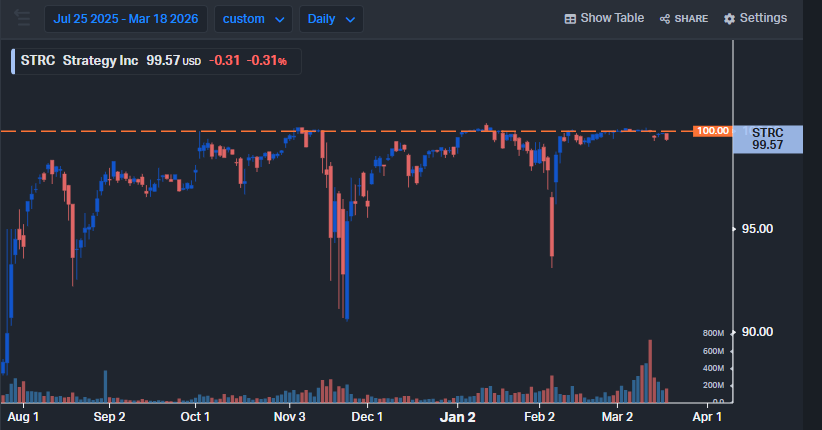Image resolution: width=822 pixels, height=430 pixels.
Task: Open the Settings gear icon
Action: click(x=729, y=19)
